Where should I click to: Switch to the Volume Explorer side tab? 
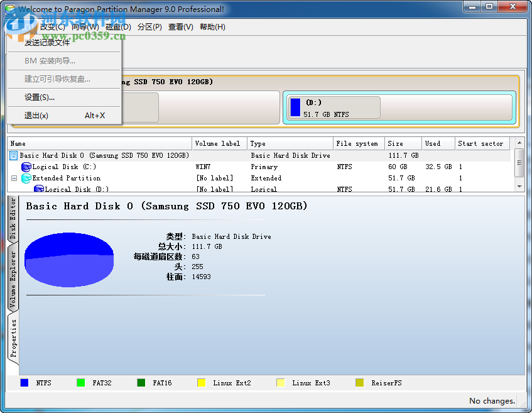[x=13, y=279]
